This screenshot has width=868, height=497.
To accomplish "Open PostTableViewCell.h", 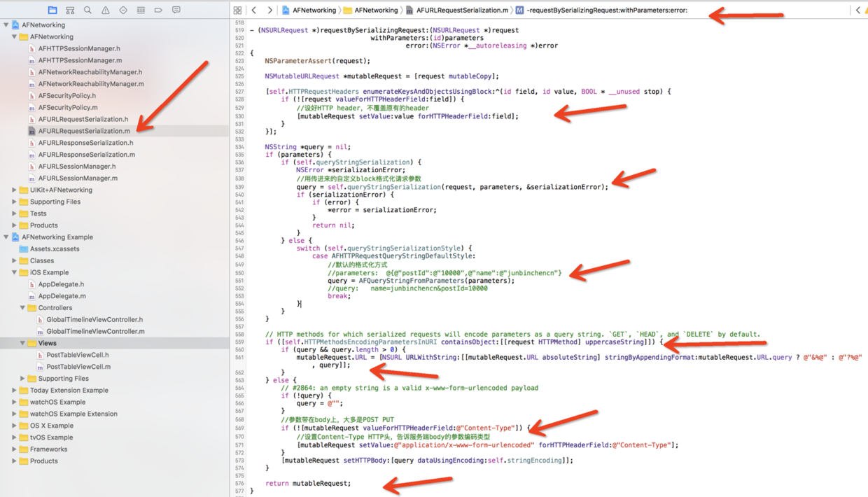I will pyautogui.click(x=77, y=355).
